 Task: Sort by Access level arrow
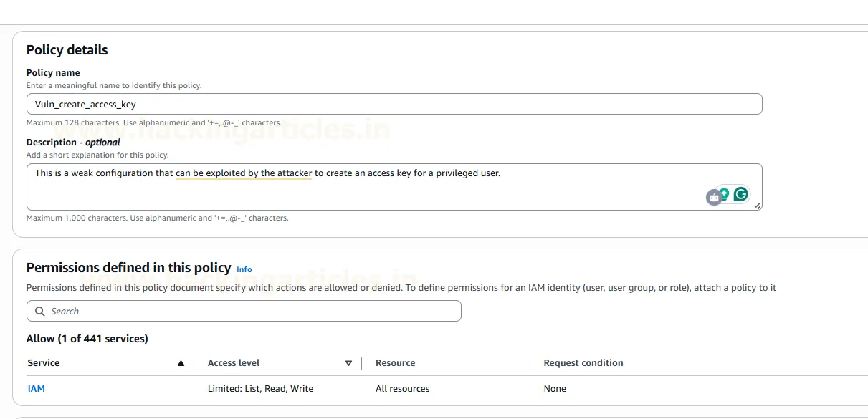[348, 363]
